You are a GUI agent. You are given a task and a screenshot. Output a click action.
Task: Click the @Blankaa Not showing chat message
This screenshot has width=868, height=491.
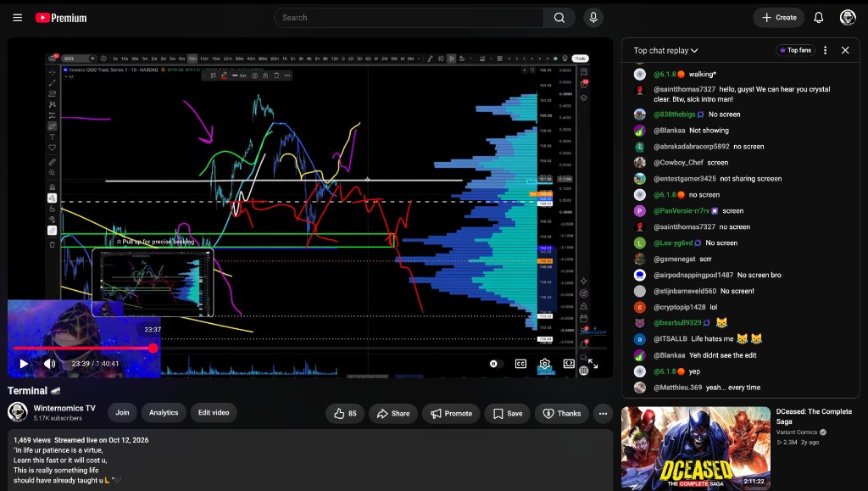tap(741, 131)
